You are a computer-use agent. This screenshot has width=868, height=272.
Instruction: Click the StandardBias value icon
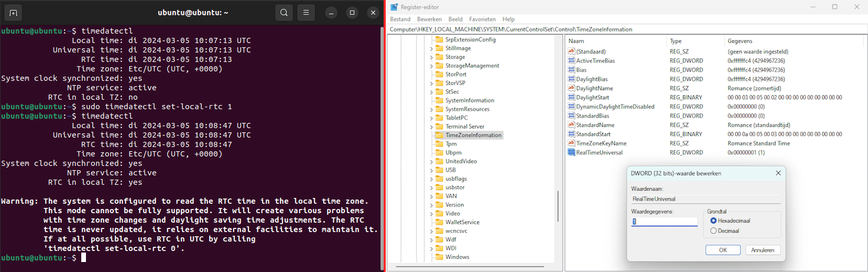[571, 116]
